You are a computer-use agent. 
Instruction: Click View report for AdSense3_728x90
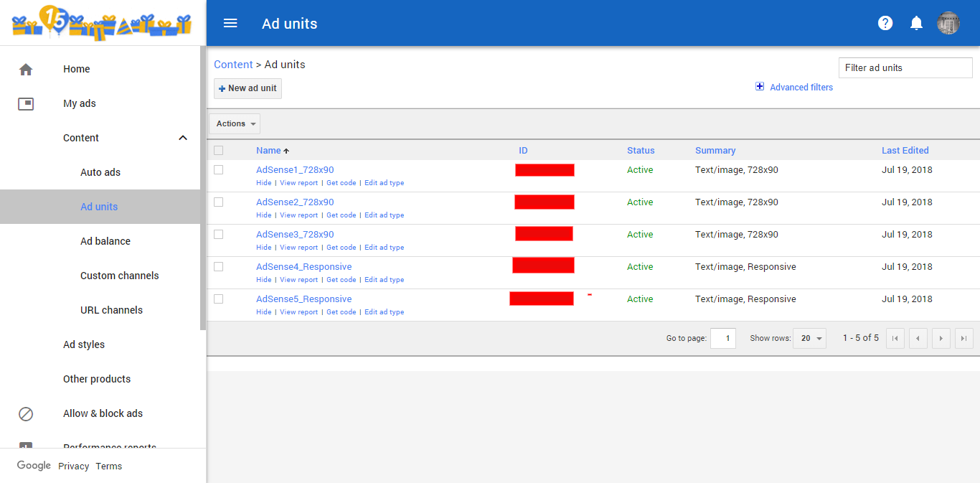298,248
